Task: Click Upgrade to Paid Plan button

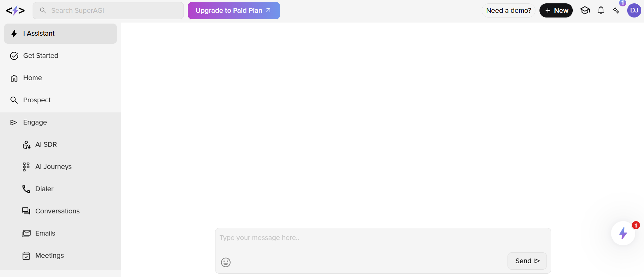Action: point(234,10)
